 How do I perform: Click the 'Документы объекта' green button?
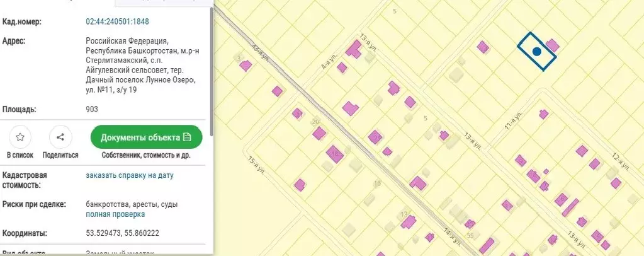click(x=146, y=137)
